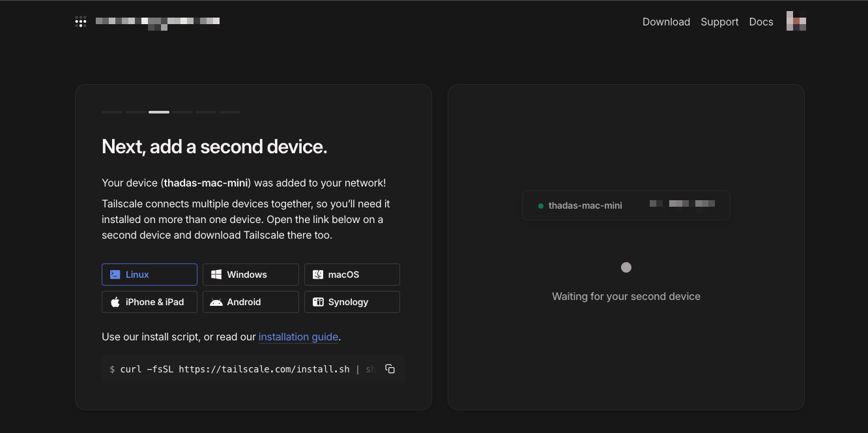
Task: Click the highlighted third progress step
Action: (159, 112)
